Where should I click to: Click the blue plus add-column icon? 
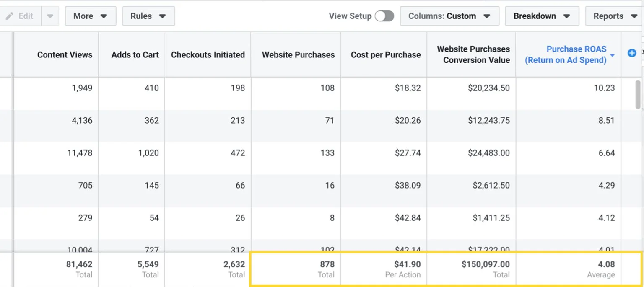click(632, 53)
